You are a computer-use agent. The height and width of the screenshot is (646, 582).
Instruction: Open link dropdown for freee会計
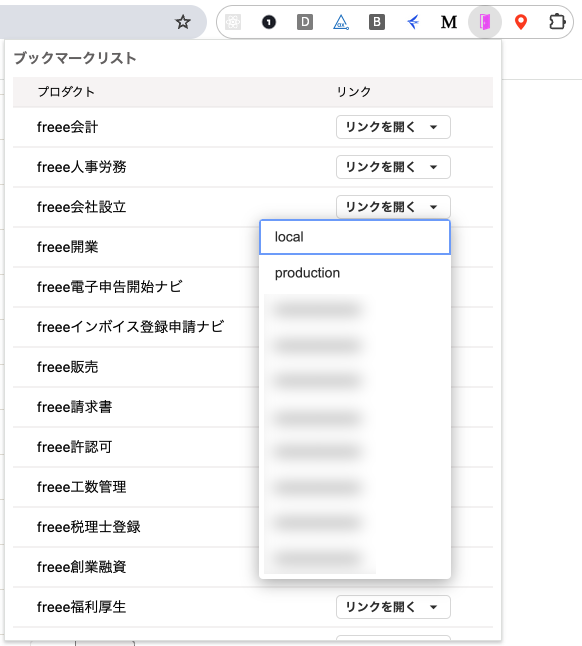coord(393,127)
